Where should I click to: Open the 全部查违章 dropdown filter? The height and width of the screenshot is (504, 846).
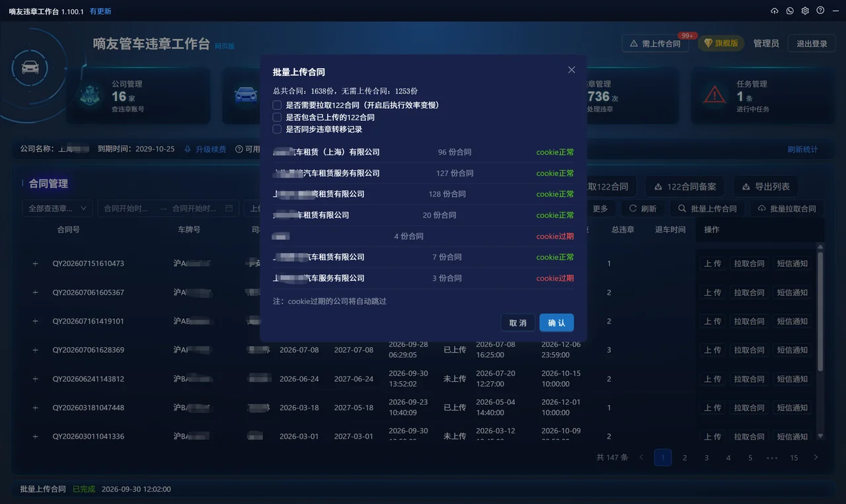coord(58,209)
